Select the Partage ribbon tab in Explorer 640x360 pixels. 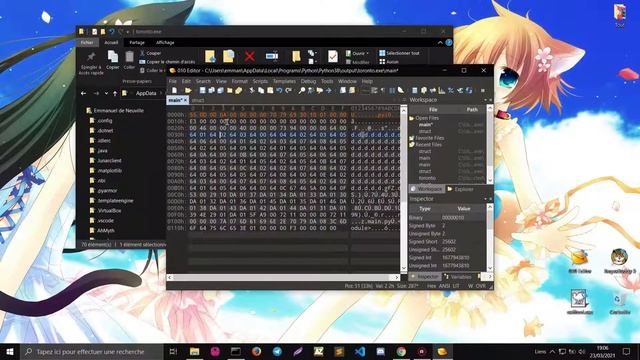137,42
